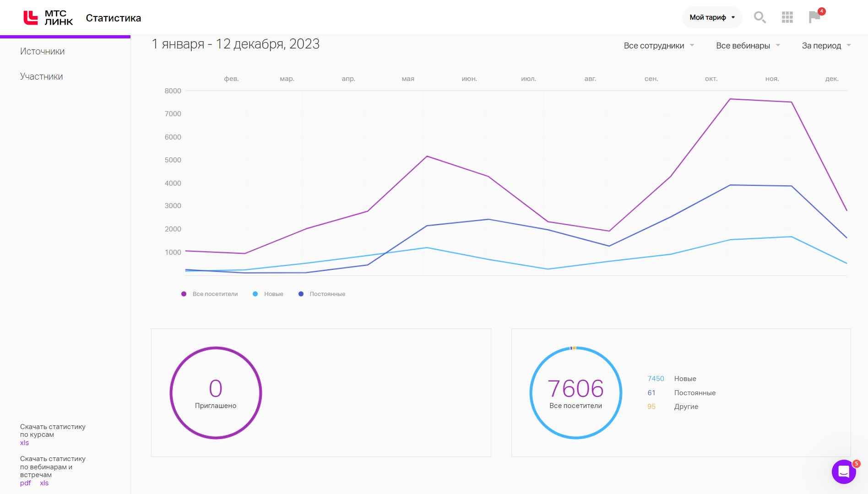Click the дек. month label
Viewport: 868px width, 494px height.
(832, 79)
